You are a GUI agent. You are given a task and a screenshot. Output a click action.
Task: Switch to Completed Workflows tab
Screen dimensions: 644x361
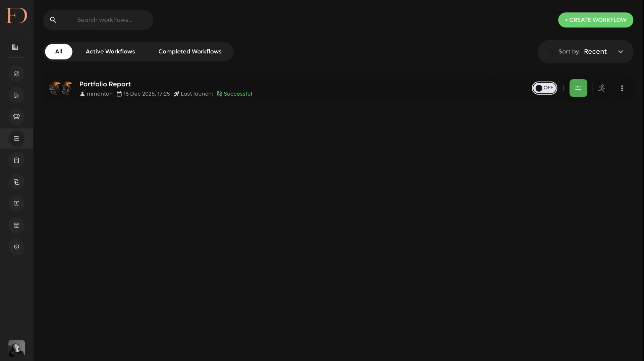pyautogui.click(x=190, y=52)
